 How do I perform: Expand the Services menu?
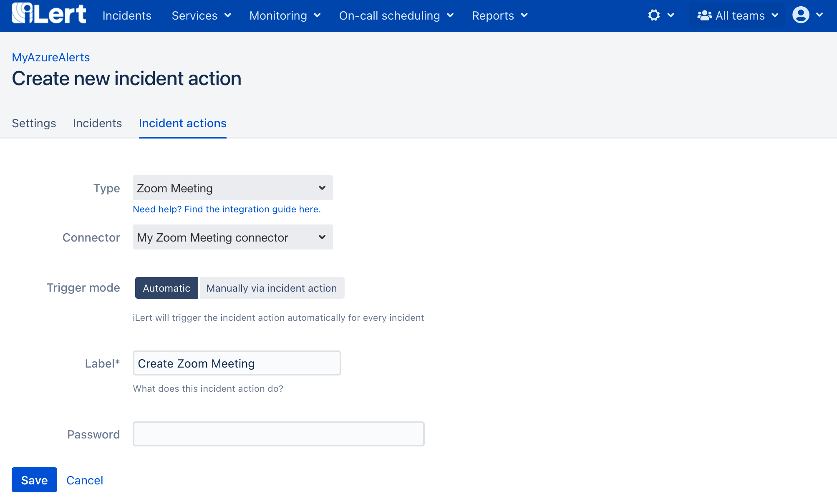tap(201, 16)
